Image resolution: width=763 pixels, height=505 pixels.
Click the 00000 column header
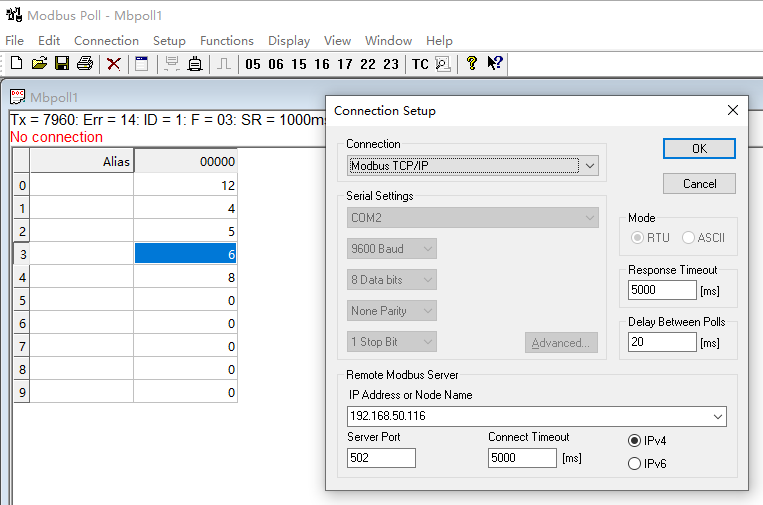pyautogui.click(x=185, y=162)
